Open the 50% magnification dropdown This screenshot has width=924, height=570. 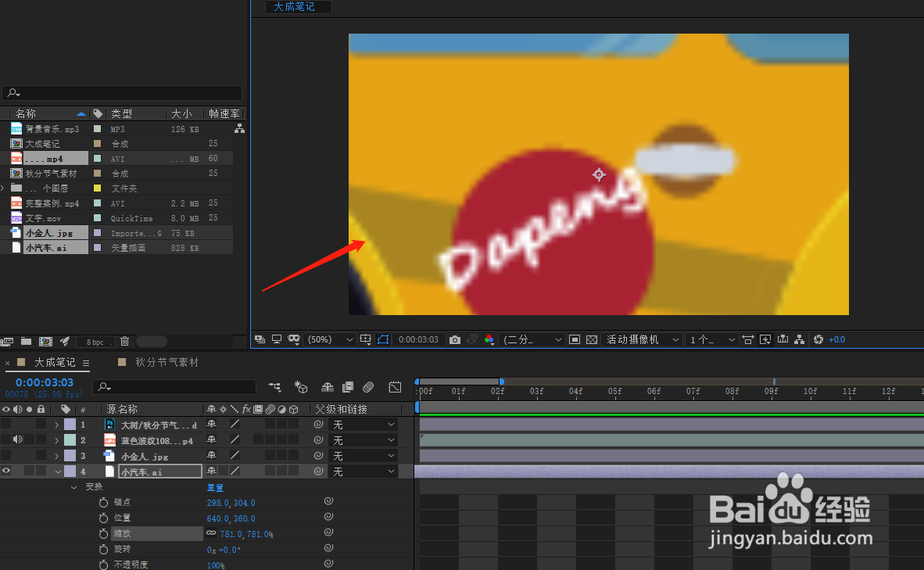331,339
